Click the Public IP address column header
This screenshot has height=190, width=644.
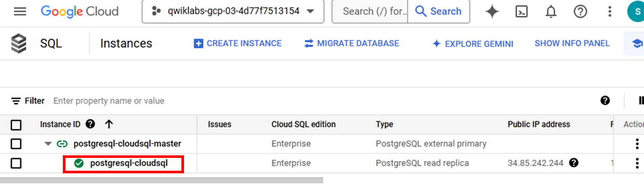coord(539,125)
